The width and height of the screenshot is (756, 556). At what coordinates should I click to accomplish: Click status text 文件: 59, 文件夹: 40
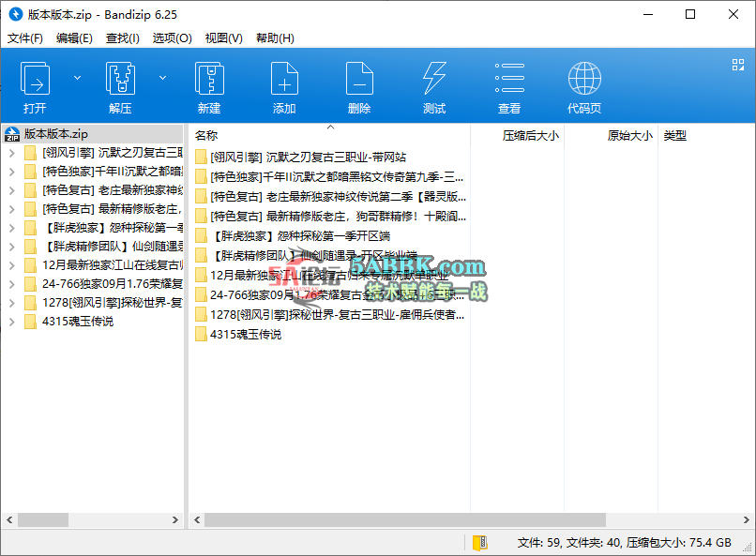(x=569, y=543)
